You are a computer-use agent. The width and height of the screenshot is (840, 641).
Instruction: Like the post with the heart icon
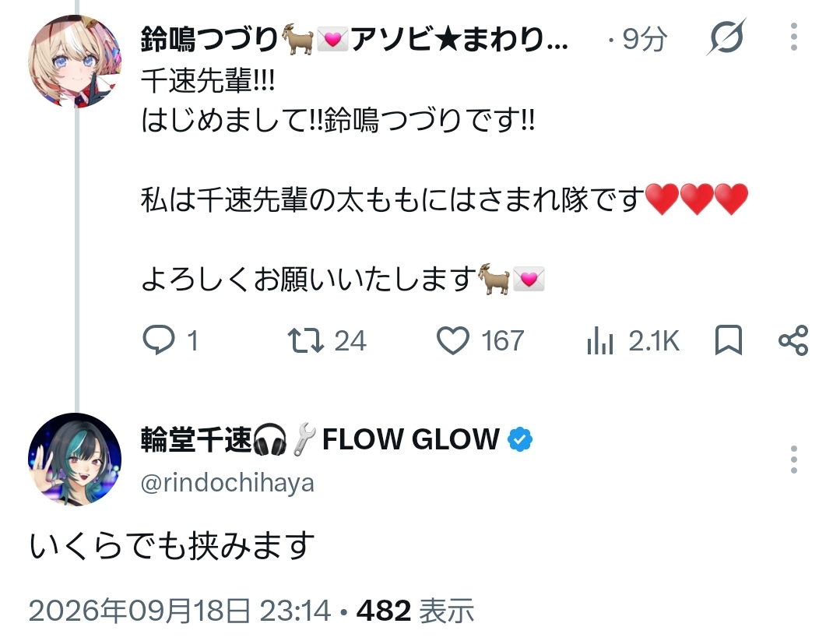coord(452,341)
